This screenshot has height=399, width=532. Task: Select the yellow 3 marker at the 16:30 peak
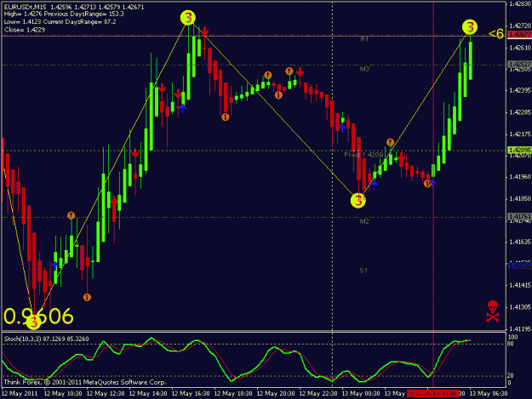point(188,18)
